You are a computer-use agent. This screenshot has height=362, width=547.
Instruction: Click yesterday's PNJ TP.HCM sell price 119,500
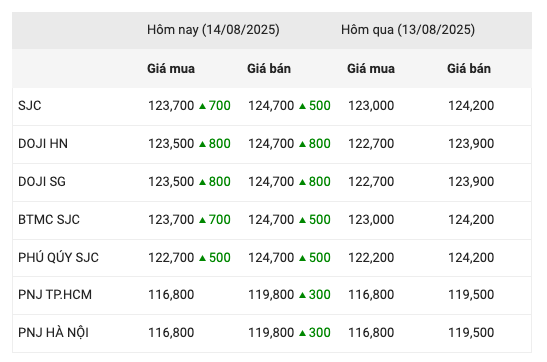pyautogui.click(x=471, y=295)
